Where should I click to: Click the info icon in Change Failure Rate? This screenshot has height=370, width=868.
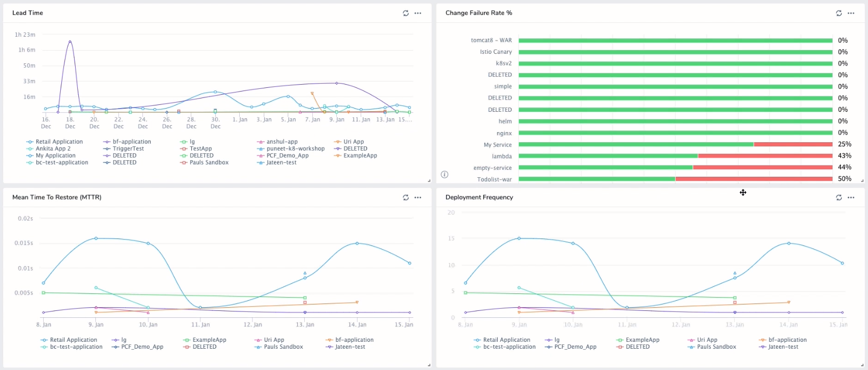click(x=444, y=175)
